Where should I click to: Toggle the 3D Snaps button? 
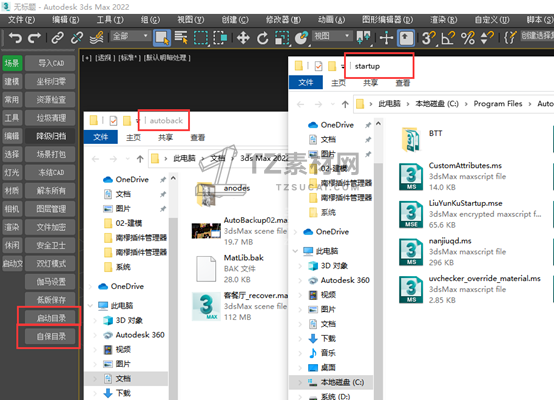point(429,37)
